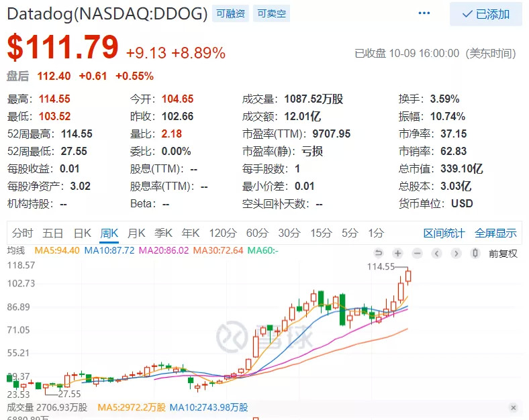Switch to the 60分 chart tab
Image resolution: width=529 pixels, height=420 pixels.
pyautogui.click(x=257, y=233)
